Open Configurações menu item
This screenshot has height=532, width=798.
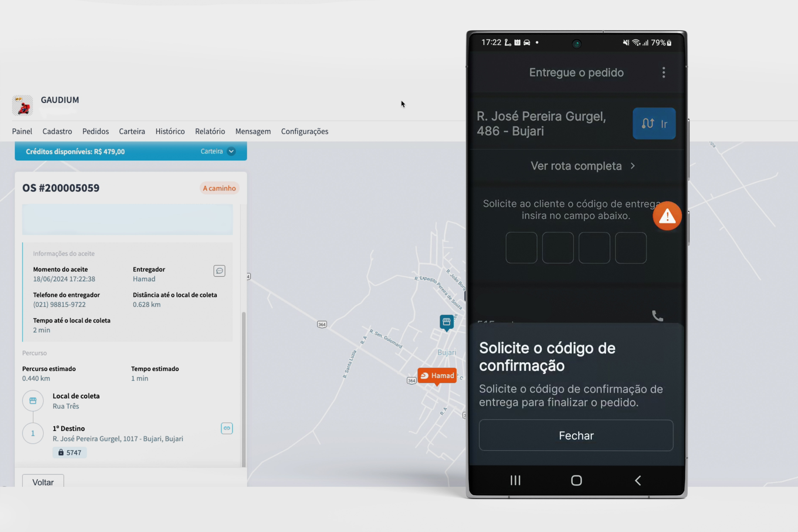(305, 131)
